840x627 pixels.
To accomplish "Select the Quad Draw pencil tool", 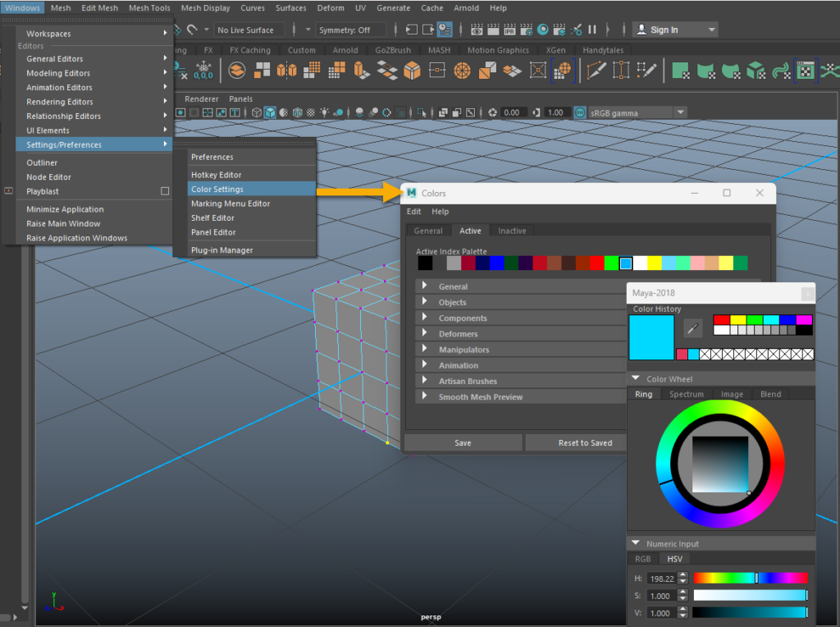I will coord(646,71).
